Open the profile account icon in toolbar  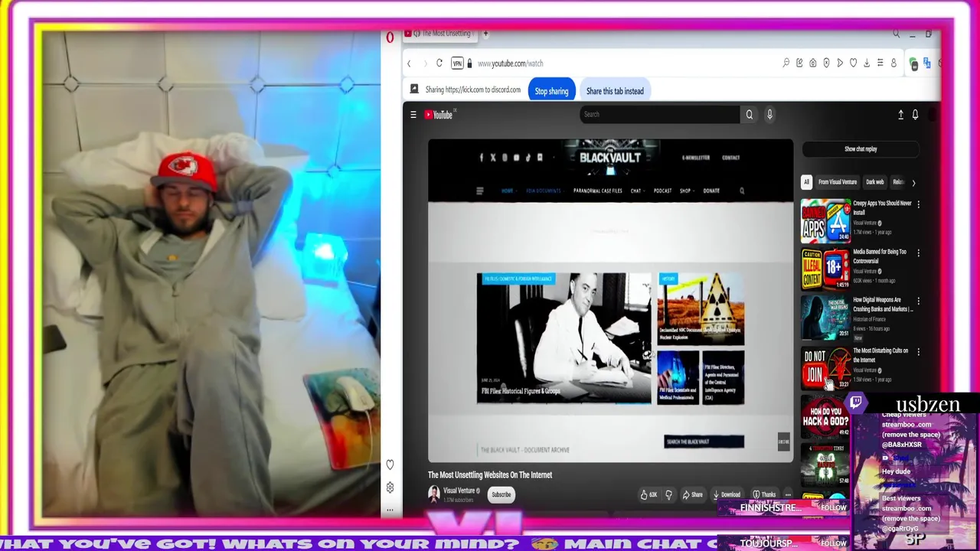[893, 64]
